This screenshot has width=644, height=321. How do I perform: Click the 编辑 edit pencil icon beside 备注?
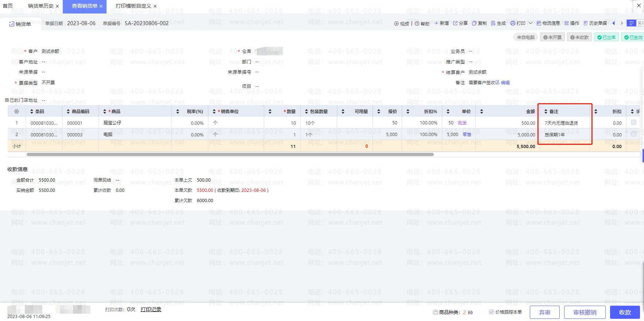click(x=497, y=82)
